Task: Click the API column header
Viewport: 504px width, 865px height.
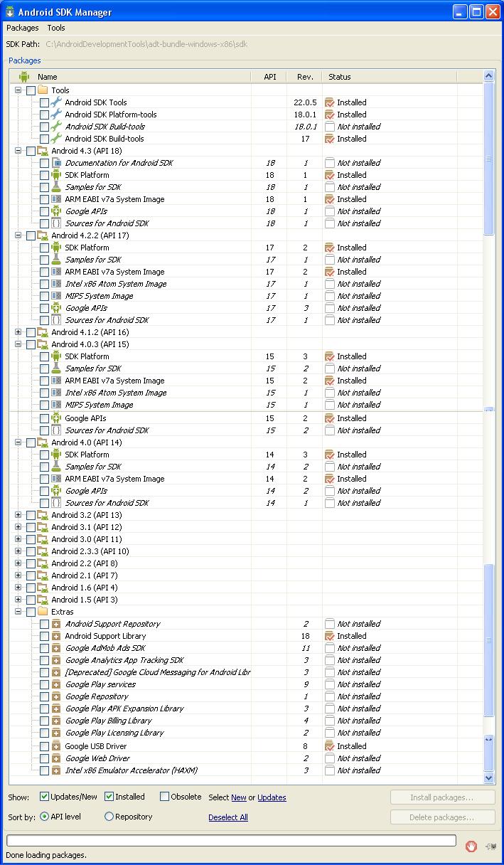Action: pyautogui.click(x=269, y=77)
